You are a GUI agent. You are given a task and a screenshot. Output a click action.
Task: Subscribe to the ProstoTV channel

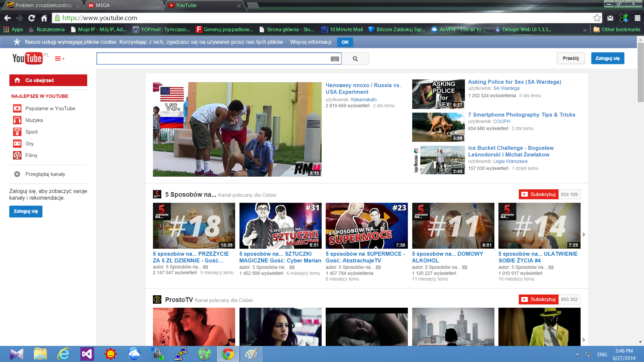pos(539,299)
